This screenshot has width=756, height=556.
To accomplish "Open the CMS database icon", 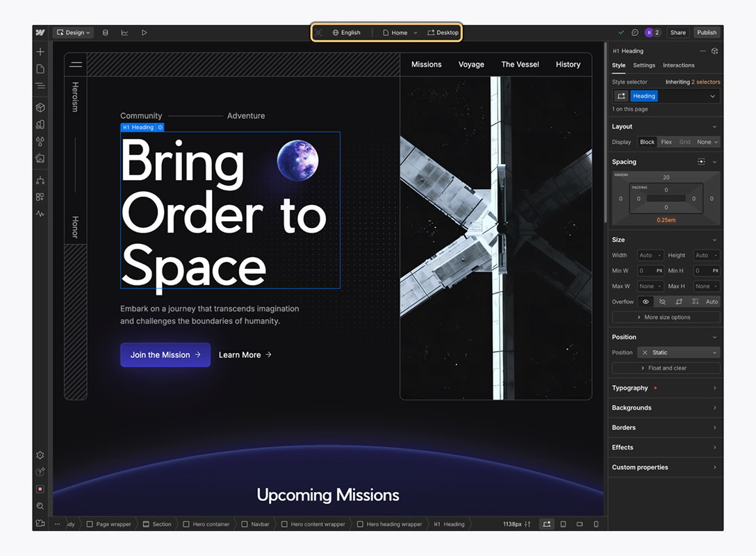I will [x=106, y=32].
